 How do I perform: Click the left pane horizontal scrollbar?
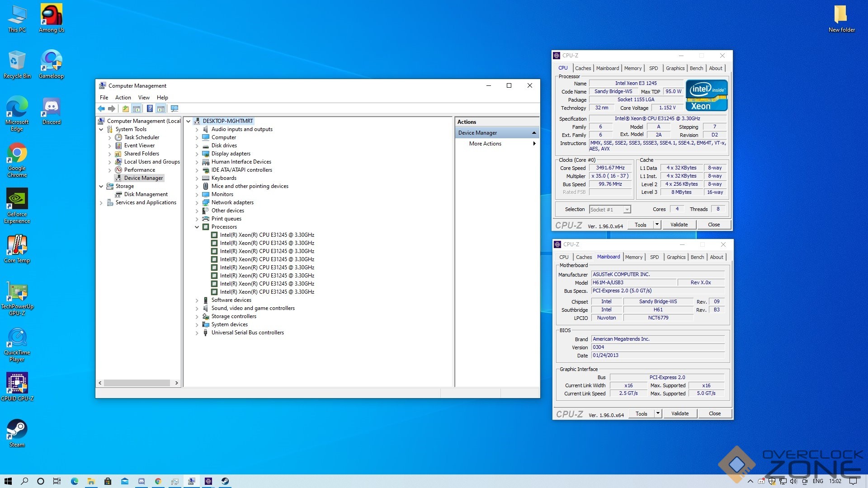(x=137, y=383)
